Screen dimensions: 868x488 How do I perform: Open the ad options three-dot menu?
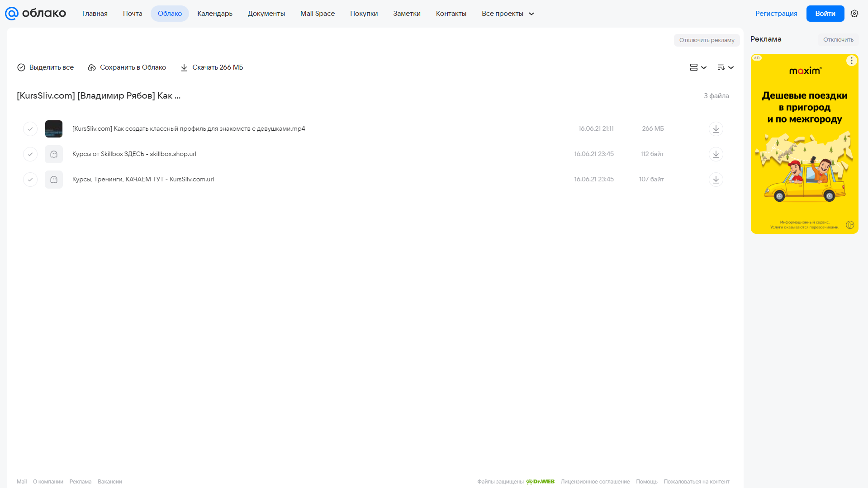click(x=851, y=61)
